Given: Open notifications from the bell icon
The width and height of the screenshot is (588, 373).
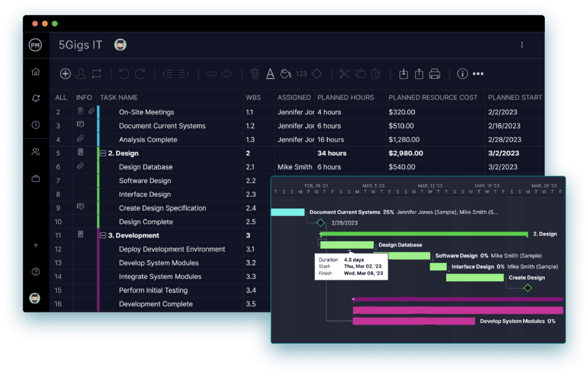Looking at the screenshot, I should click(x=36, y=98).
